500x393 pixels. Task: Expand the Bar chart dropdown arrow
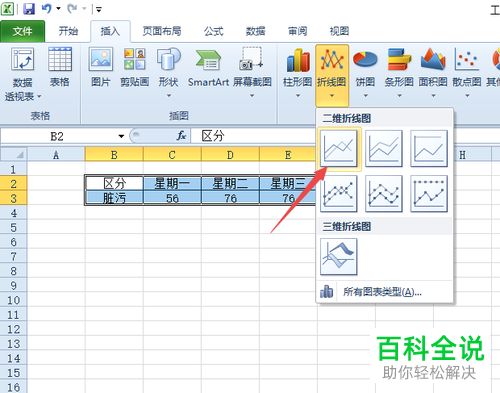click(399, 96)
